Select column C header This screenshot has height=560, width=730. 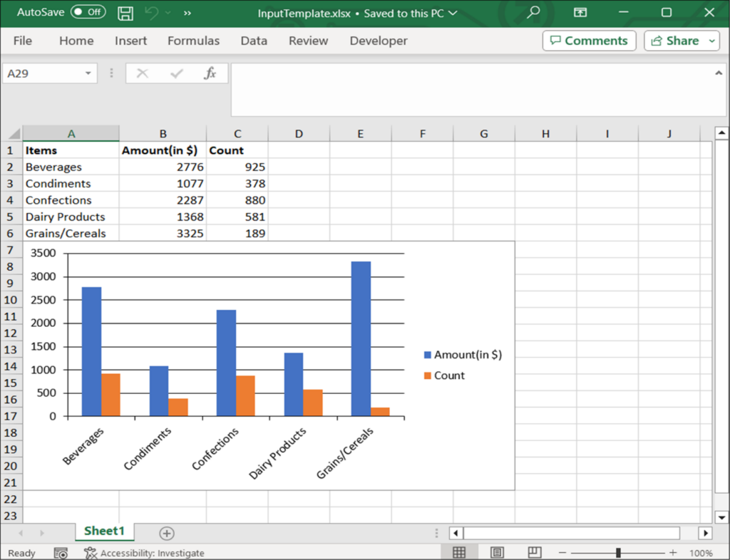tap(237, 134)
